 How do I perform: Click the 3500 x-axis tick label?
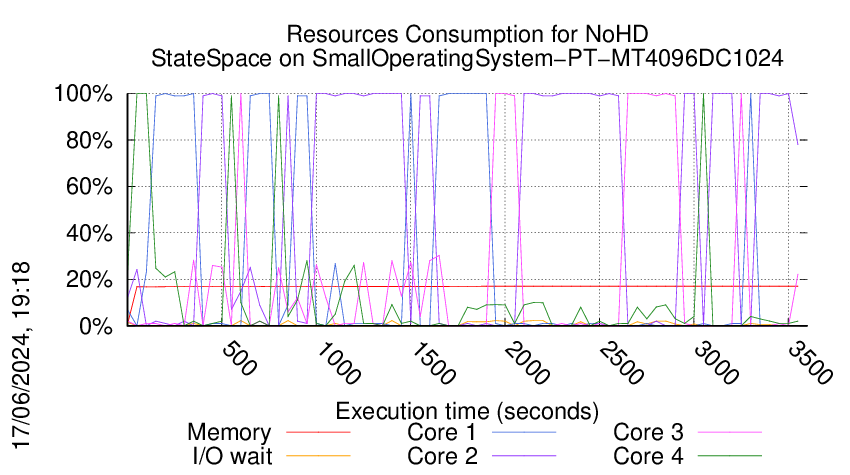tap(810, 363)
